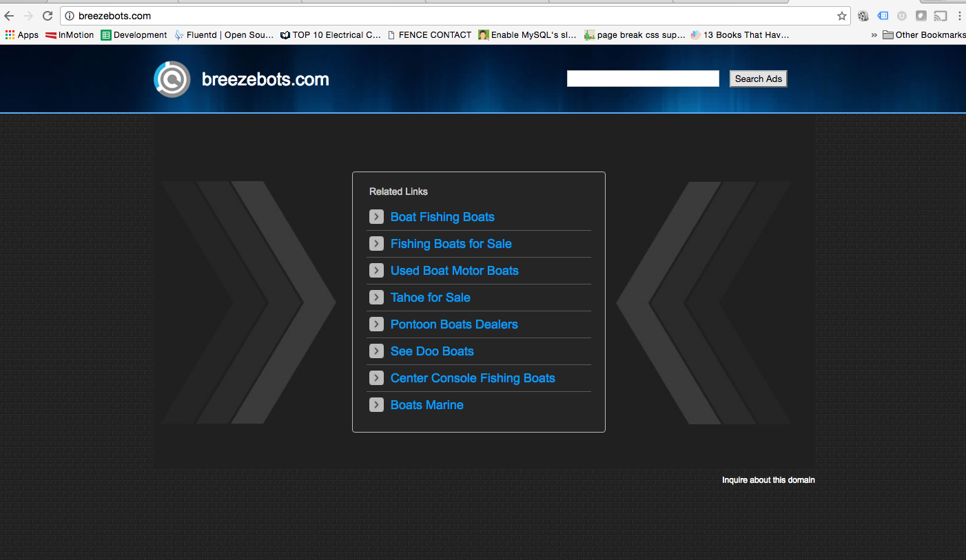Open the Other Bookmarks folder
The height and width of the screenshot is (560, 966).
(x=924, y=35)
